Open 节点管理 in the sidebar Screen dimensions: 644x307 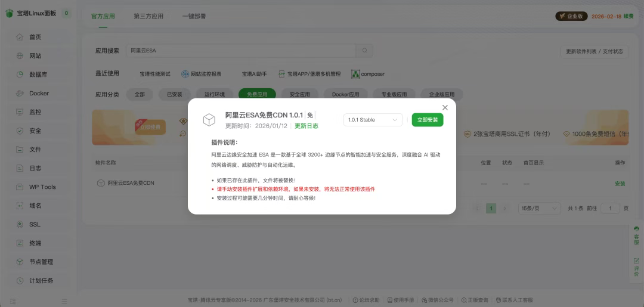(41, 262)
